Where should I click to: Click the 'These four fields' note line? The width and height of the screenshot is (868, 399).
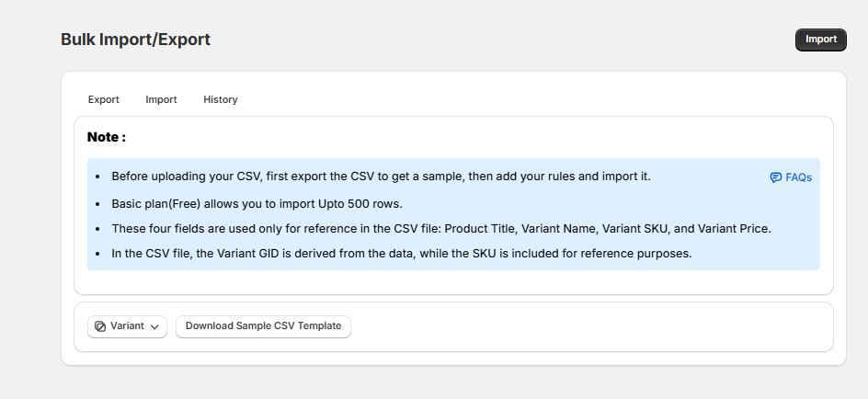coord(441,228)
